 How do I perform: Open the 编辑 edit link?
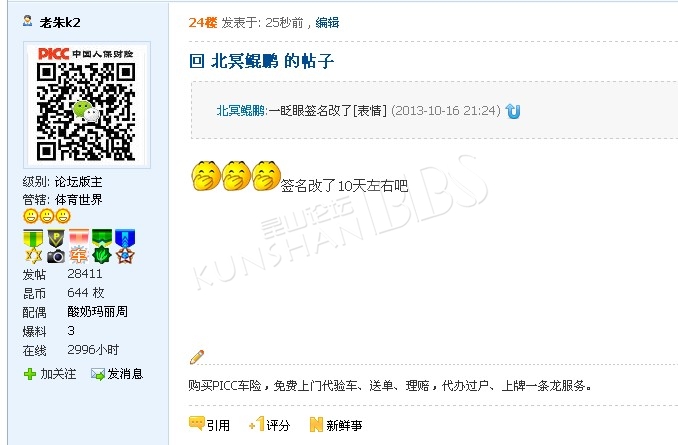coord(327,22)
